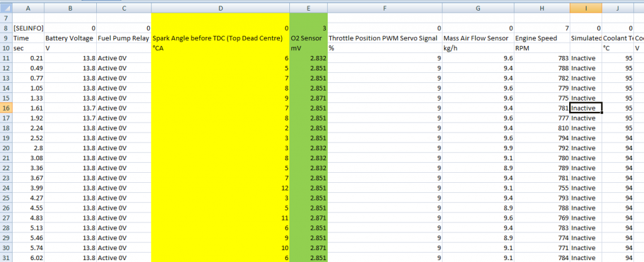This screenshot has height=262, width=644.
Task: Select the column G header
Action: click(478, 7)
